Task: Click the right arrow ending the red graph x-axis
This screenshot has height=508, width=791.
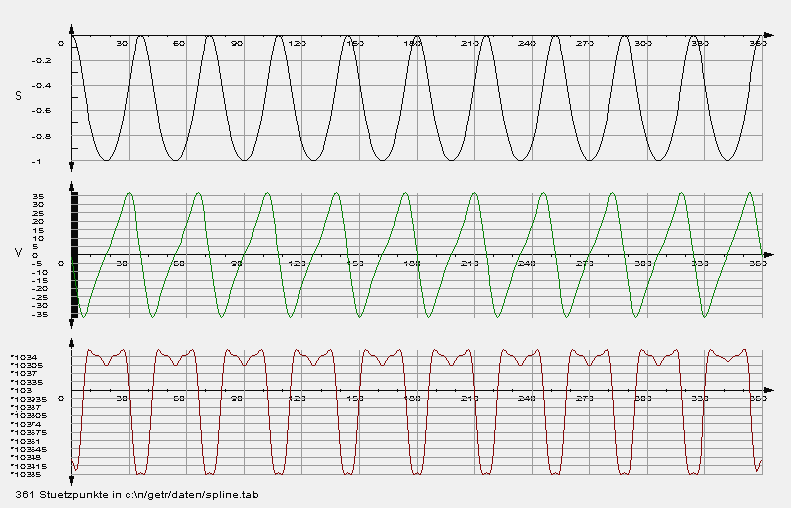Action: (766, 389)
